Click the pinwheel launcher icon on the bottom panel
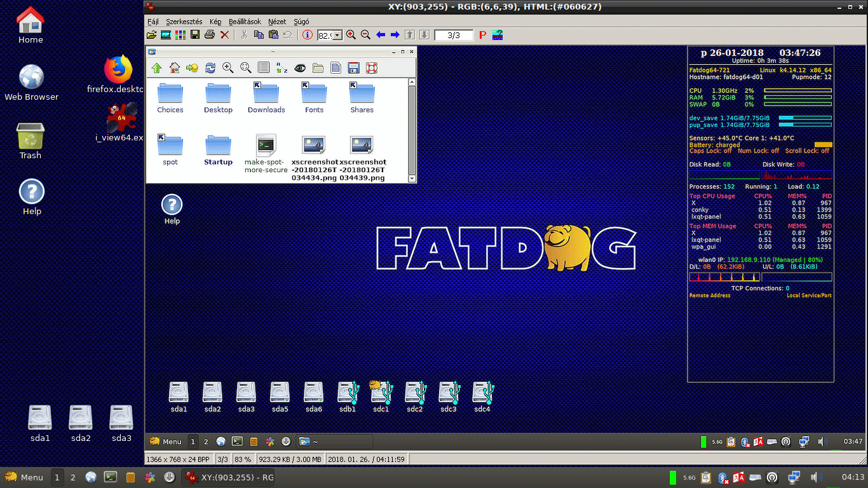This screenshot has height=488, width=868. point(150,477)
